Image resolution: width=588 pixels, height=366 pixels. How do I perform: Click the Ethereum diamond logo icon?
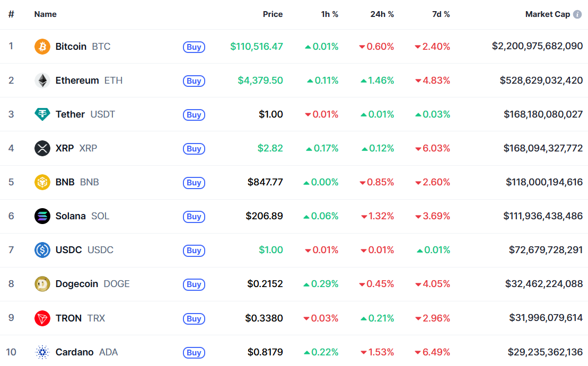point(42,81)
